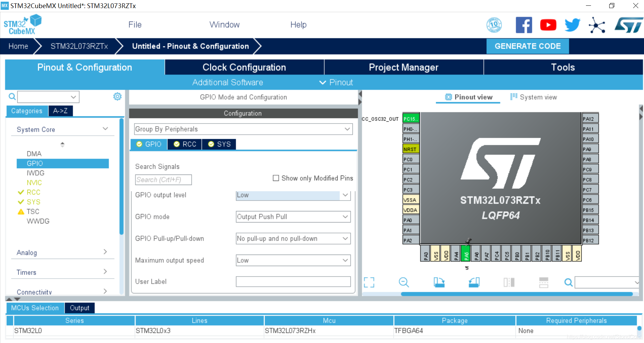The height and width of the screenshot is (343, 644).
Task: Switch to System view
Action: 533,97
